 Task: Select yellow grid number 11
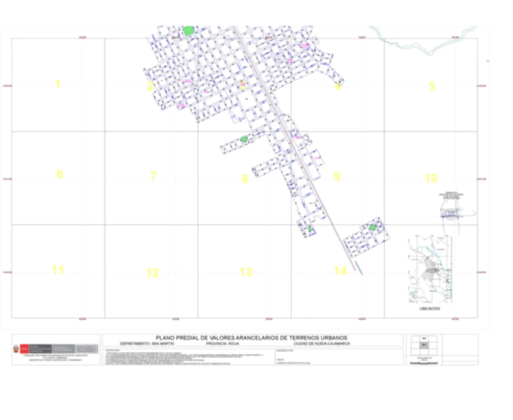click(58, 270)
